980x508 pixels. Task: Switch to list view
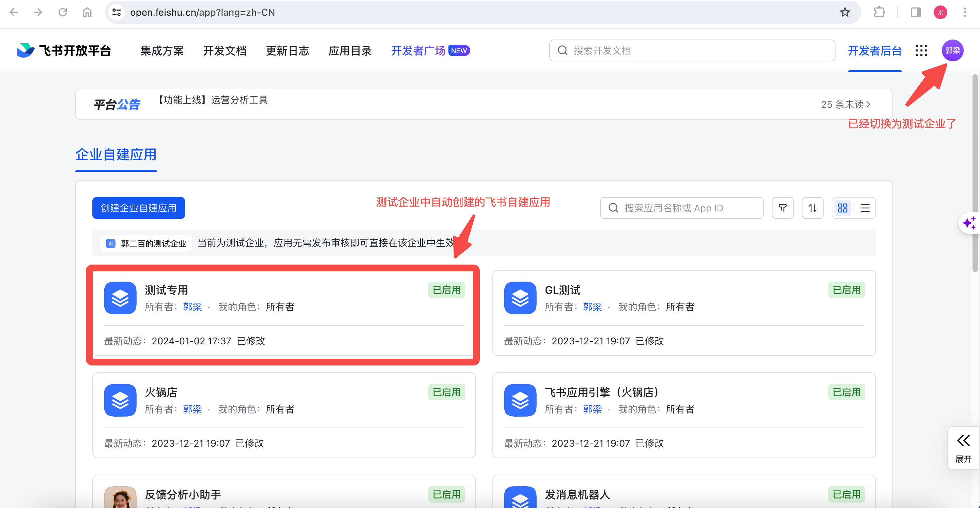865,208
